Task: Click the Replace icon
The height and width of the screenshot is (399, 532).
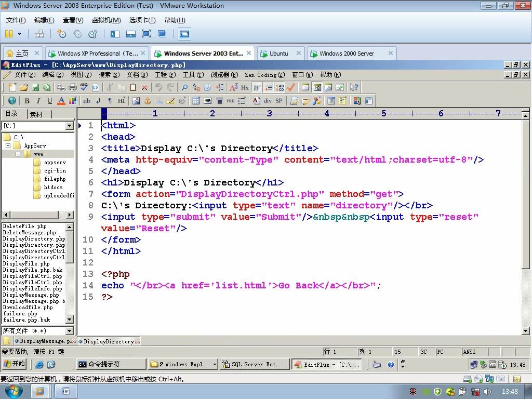Action: pyautogui.click(x=196, y=87)
